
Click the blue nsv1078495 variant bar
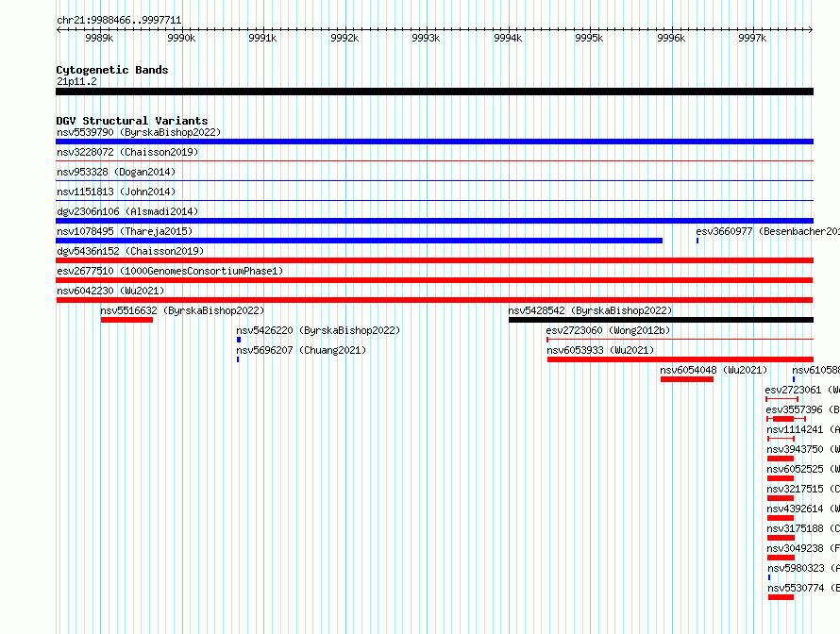tap(359, 241)
